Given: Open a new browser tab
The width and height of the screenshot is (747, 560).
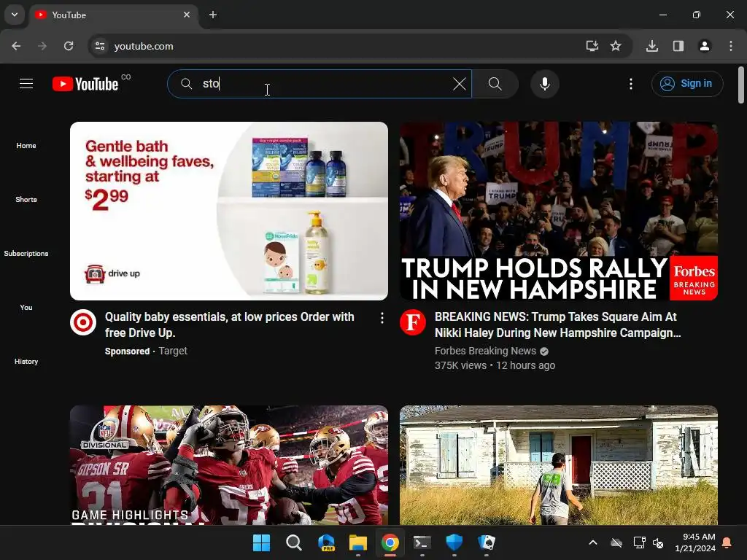Looking at the screenshot, I should click(x=213, y=15).
